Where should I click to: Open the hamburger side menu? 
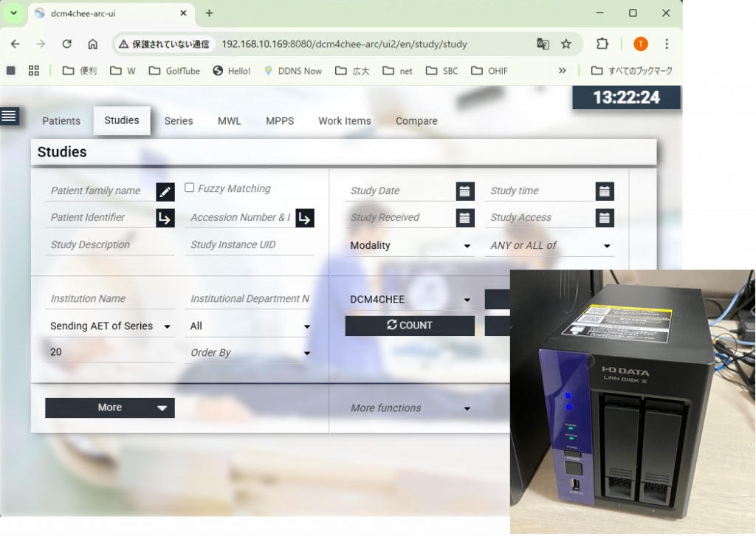pos(10,115)
